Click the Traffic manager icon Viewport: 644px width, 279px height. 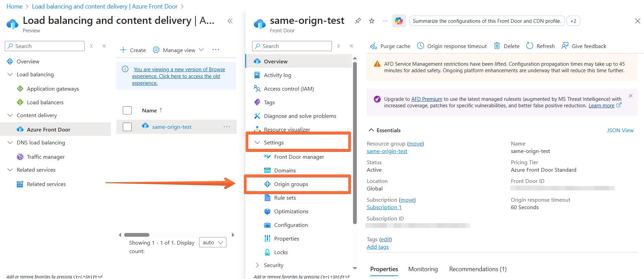tap(20, 157)
